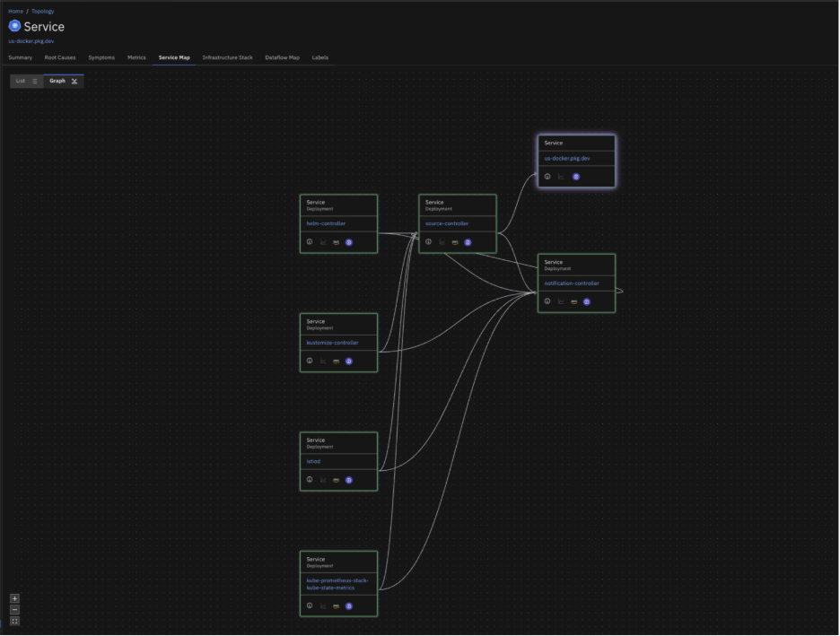Zoom out of the graph
Image resolution: width=840 pixels, height=636 pixels.
pos(14,610)
